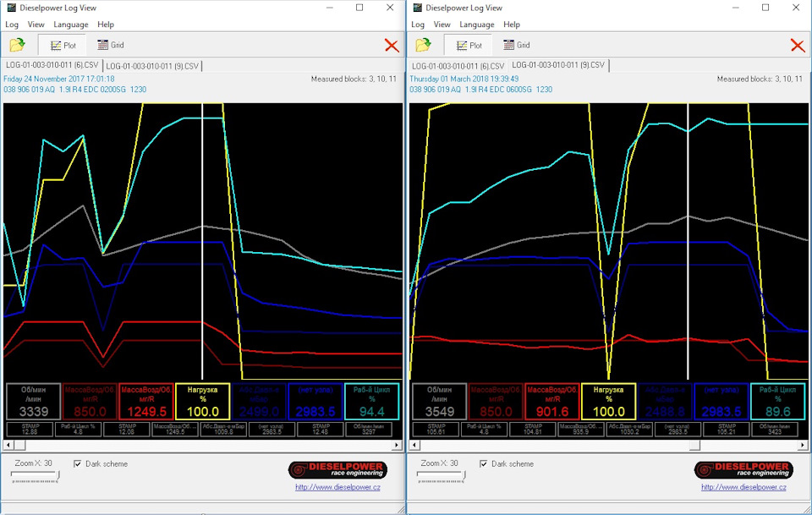
Task: Click horizontal scrollbar thumb in left window
Action: coord(19,445)
